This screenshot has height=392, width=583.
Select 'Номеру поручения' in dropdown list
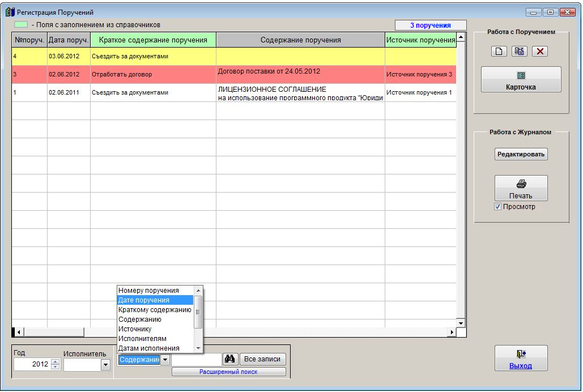tap(148, 291)
